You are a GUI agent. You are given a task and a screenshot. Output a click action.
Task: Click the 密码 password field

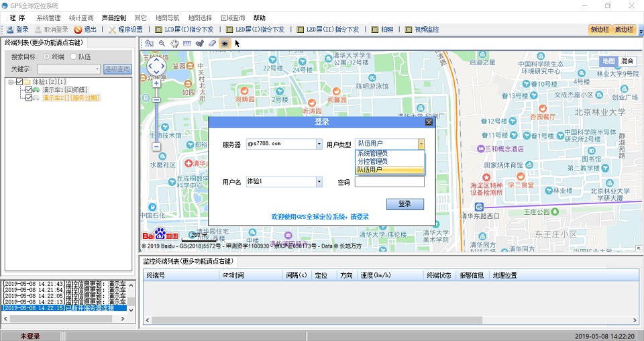coord(389,182)
